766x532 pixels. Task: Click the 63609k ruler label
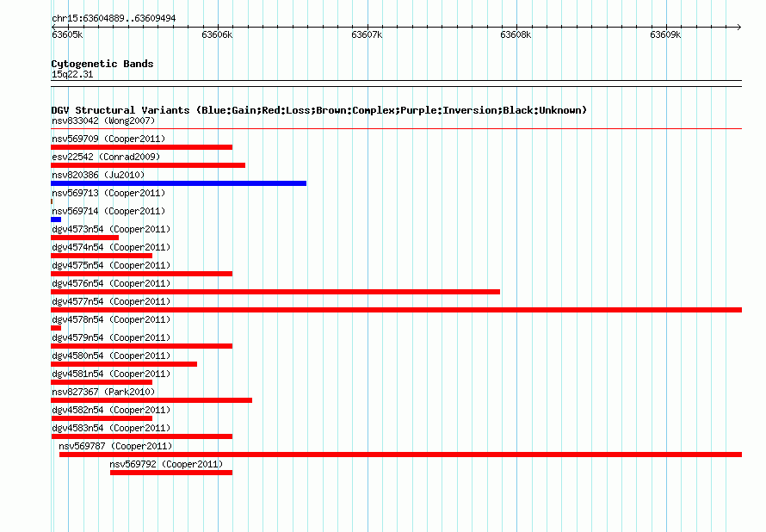pyautogui.click(x=665, y=34)
